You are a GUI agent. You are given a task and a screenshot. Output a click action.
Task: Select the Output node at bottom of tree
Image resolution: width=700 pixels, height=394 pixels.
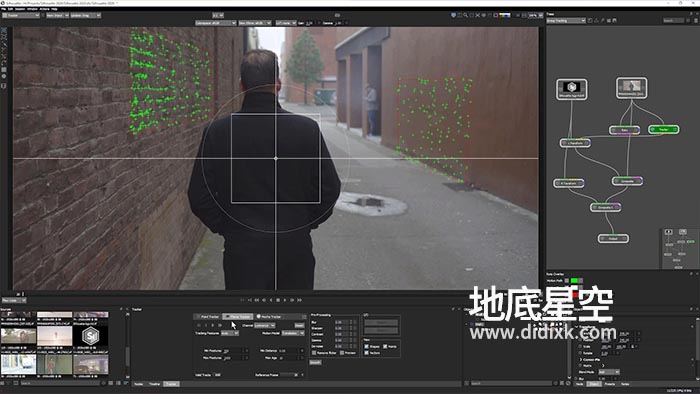[613, 239]
